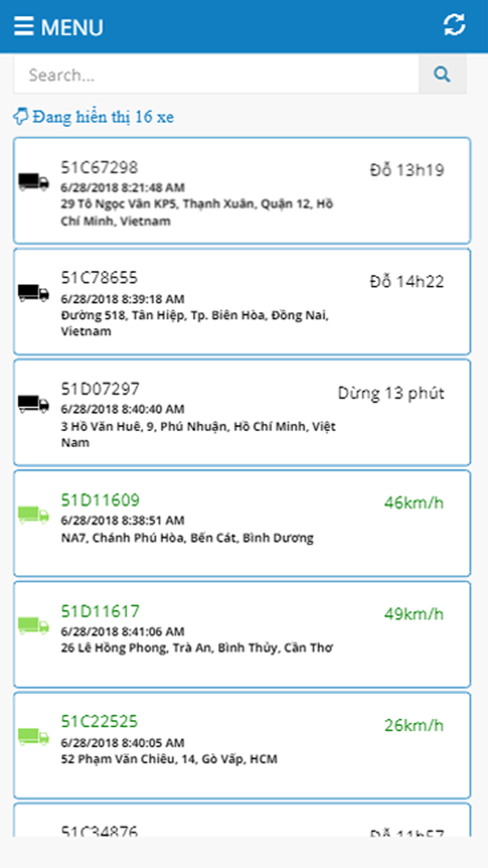Open the 51C22525 Gò Vấp address
Viewport: 488px width, 868px height.
(x=169, y=758)
